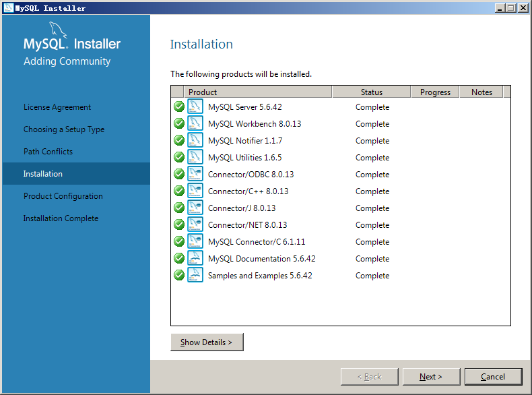Click the Progress column header

(x=435, y=92)
